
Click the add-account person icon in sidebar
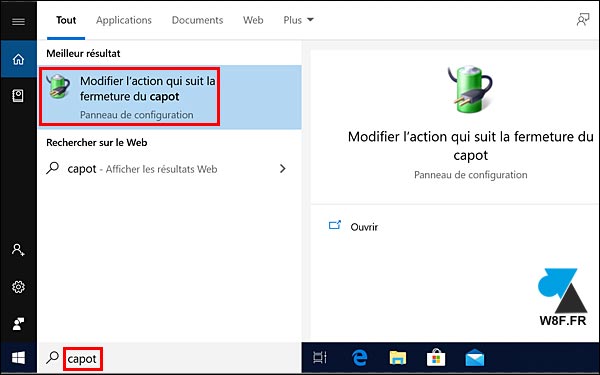18,249
